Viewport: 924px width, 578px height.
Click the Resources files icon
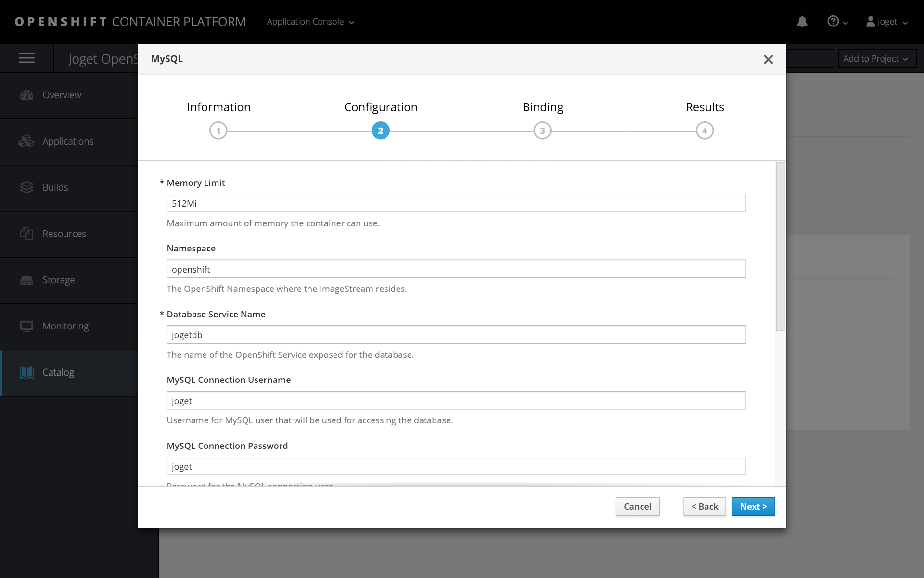click(26, 234)
